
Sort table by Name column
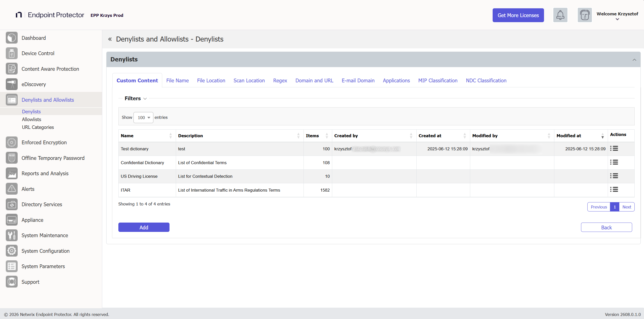147,136
